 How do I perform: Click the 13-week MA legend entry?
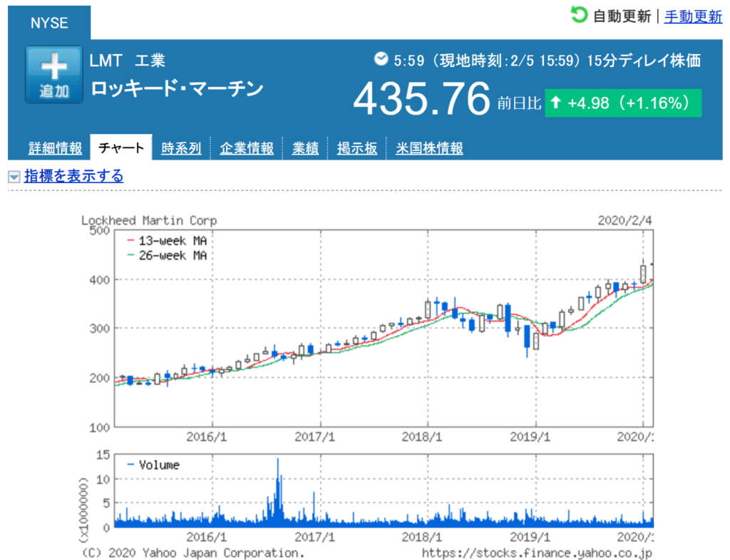tap(167, 241)
